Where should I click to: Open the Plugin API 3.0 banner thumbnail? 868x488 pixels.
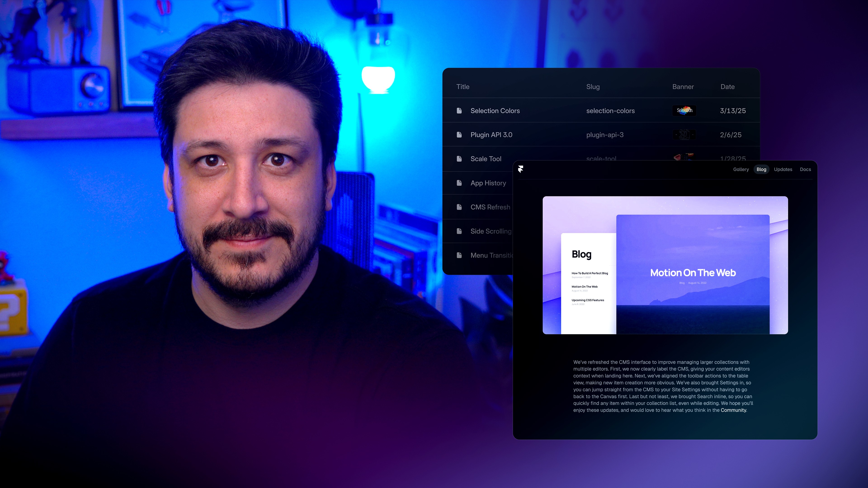(684, 135)
